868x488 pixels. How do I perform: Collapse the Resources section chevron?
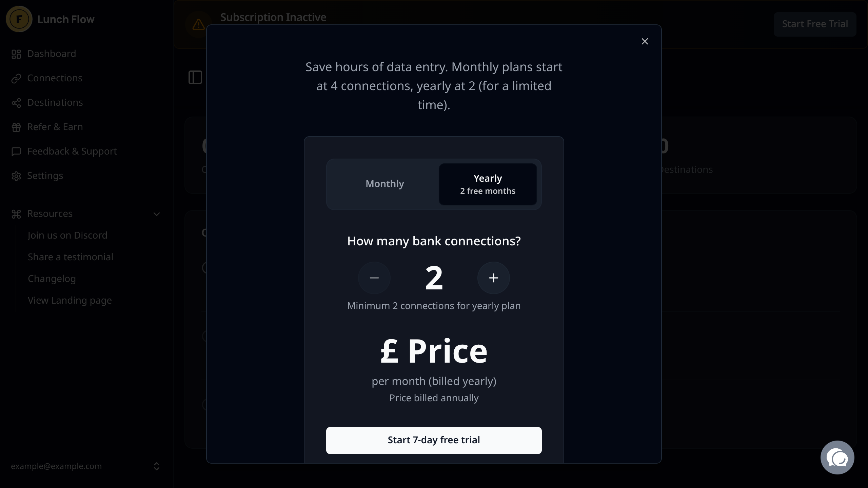pyautogui.click(x=156, y=214)
